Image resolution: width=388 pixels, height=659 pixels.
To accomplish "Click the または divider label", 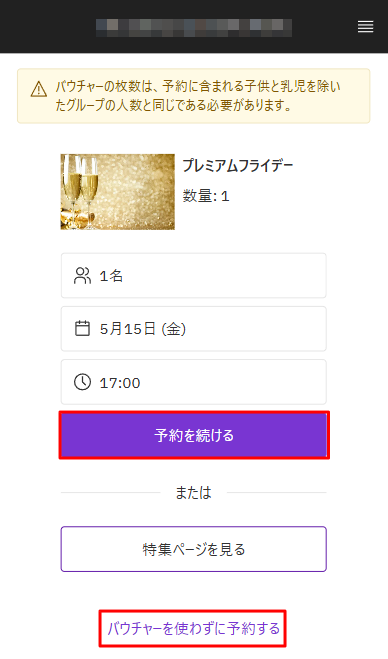I will tap(193, 492).
